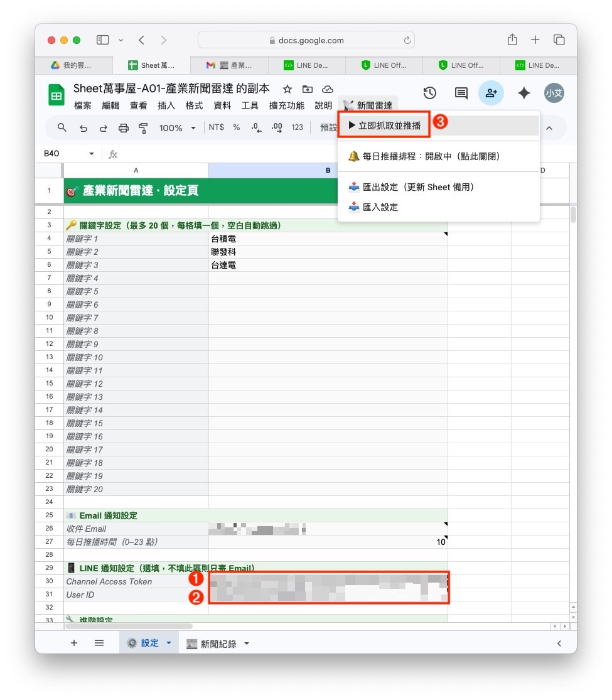Select the 每日推播時間 value cell 10
Image resolution: width=612 pixels, height=700 pixels.
point(328,542)
